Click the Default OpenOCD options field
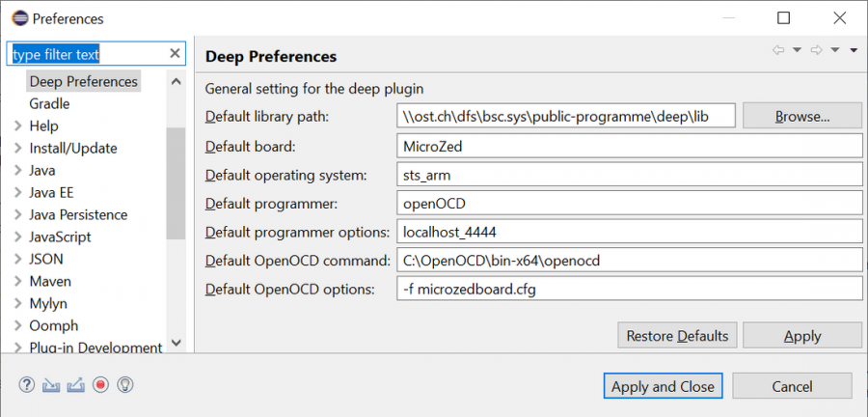Screen dimensions: 868x417 point(628,289)
